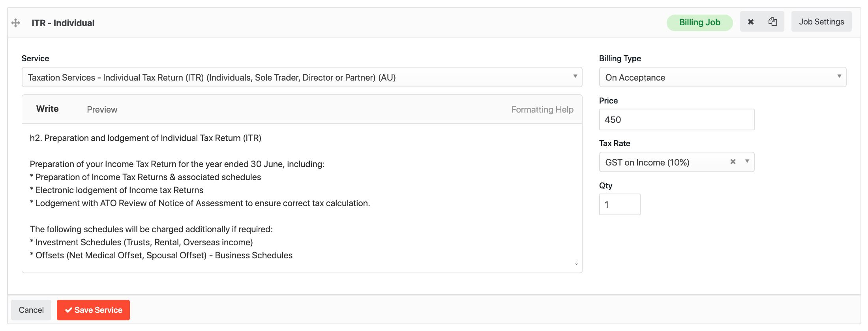The image size is (868, 331).
Task: Click the heading line 'h2. Preparation and lodgement'
Action: click(146, 138)
